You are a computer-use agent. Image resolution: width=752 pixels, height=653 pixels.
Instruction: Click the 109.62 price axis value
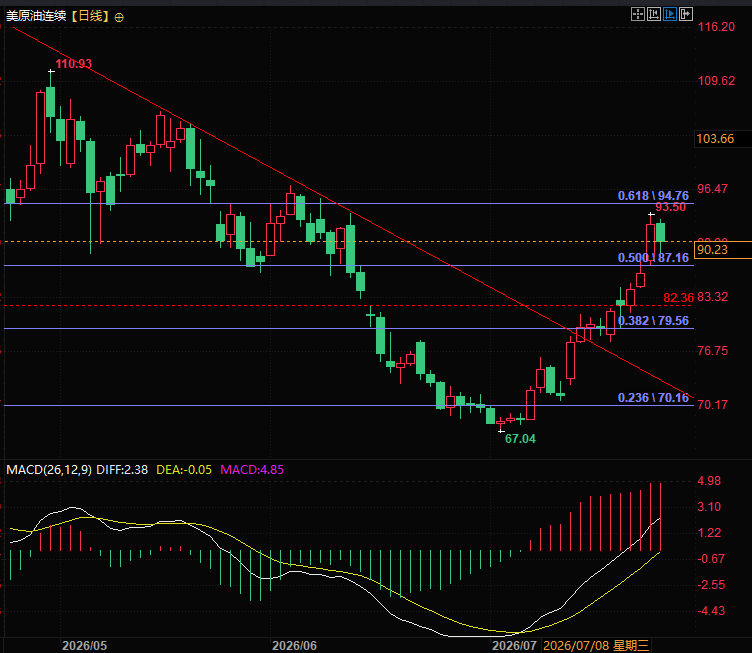716,81
